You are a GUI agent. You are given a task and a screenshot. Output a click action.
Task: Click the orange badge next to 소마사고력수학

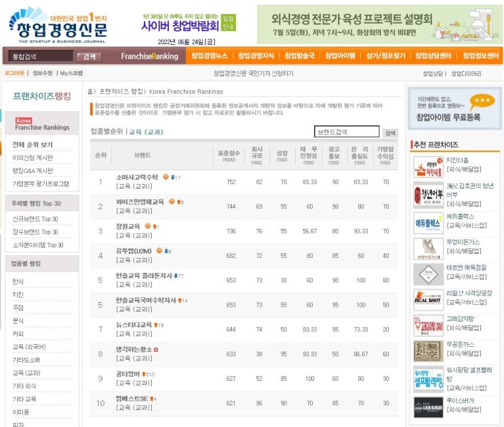(x=166, y=177)
